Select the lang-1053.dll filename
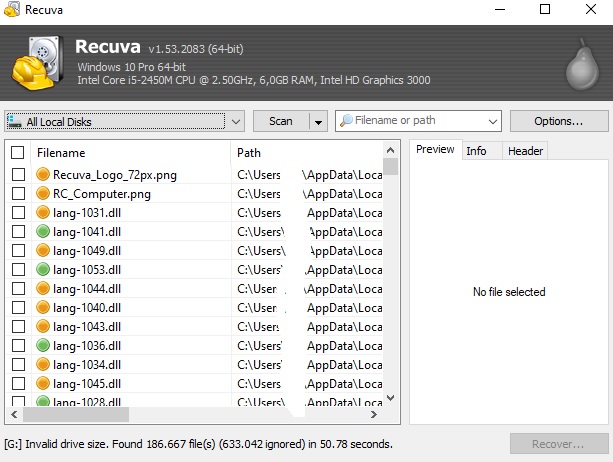This screenshot has height=462, width=613. (x=87, y=270)
